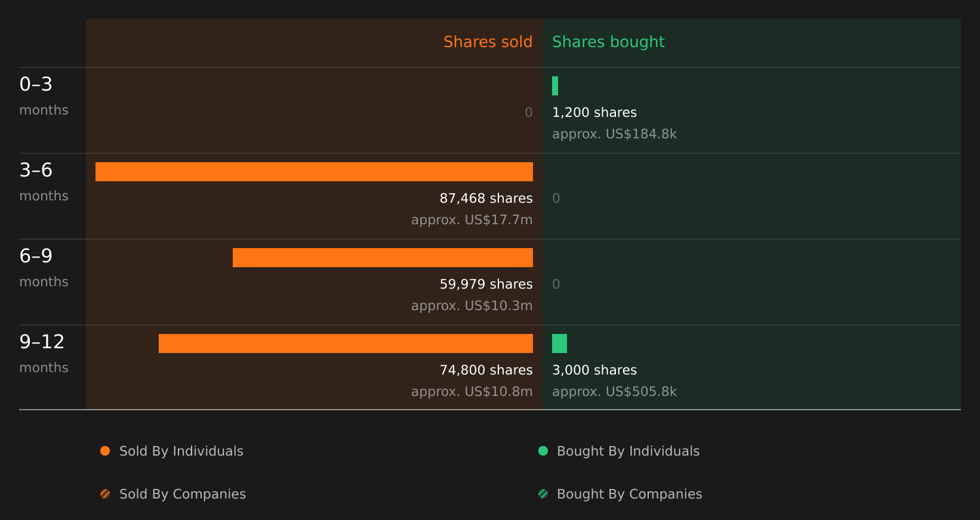Select the 0–3 months green bought bar
980x520 pixels.
[555, 86]
